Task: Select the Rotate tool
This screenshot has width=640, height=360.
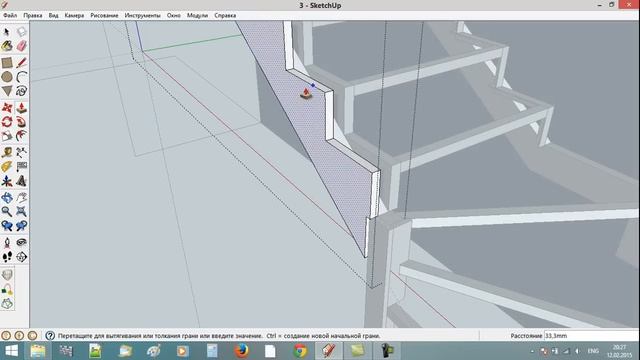Action: (x=7, y=122)
